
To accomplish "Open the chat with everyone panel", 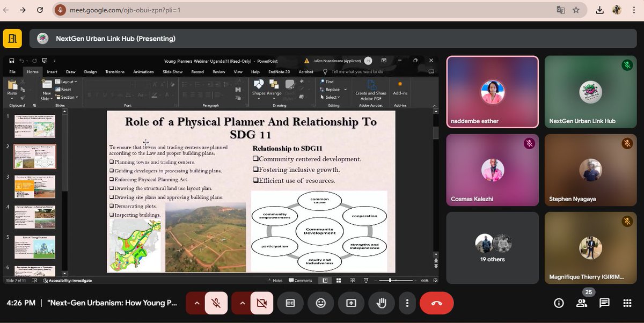I will coord(604,303).
